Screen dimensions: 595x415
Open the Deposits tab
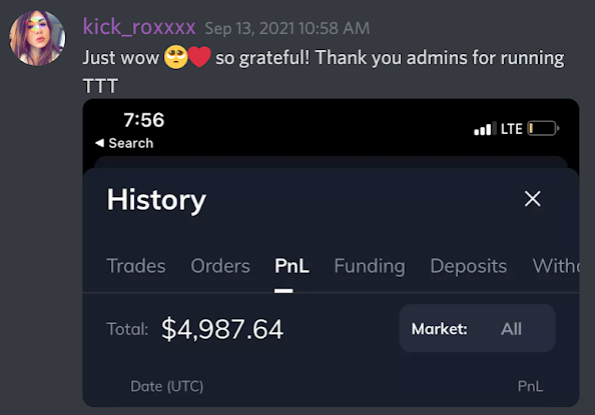(x=469, y=266)
